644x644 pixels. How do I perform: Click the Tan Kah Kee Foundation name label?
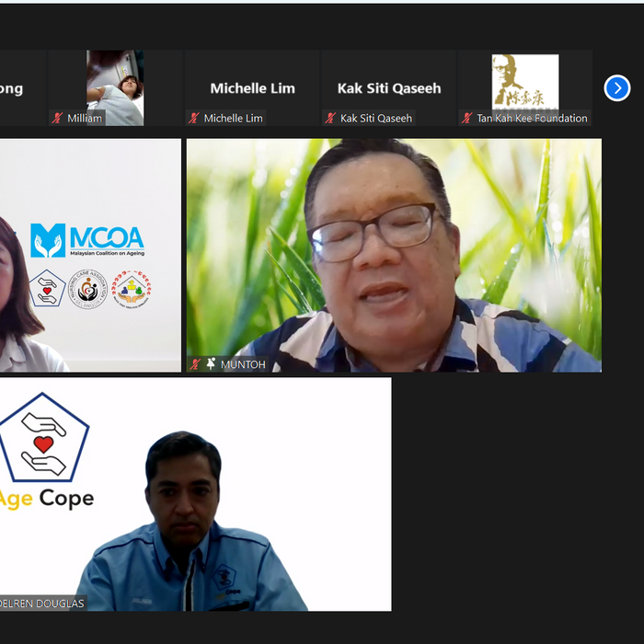(531, 119)
